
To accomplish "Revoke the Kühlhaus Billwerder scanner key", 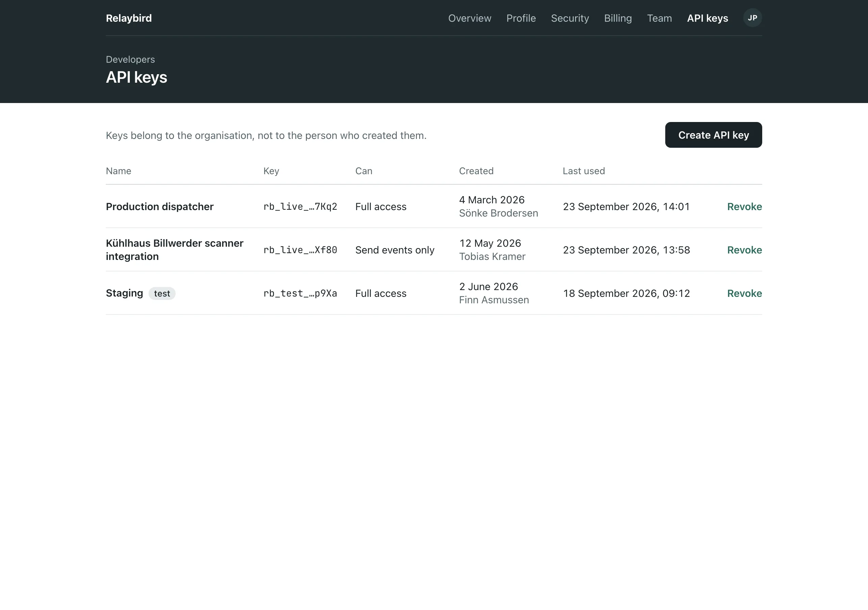I will click(744, 250).
